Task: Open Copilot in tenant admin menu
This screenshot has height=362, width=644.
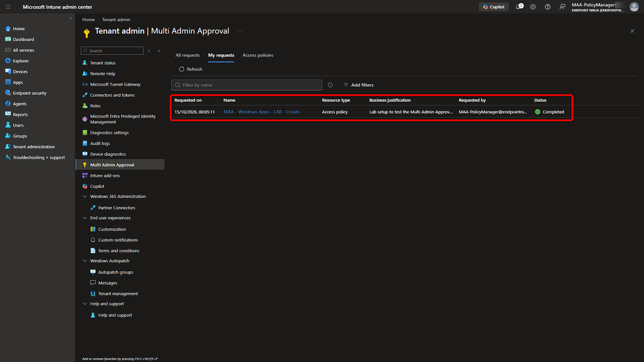Action: tap(97, 186)
